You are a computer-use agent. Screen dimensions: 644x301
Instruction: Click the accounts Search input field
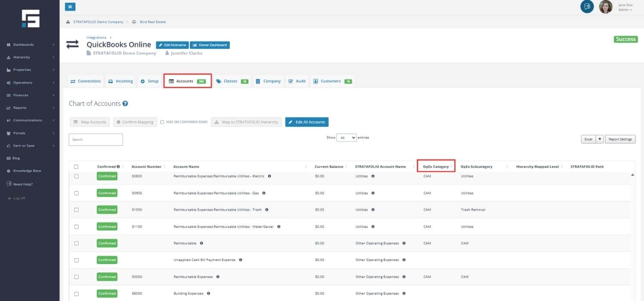pos(96,140)
